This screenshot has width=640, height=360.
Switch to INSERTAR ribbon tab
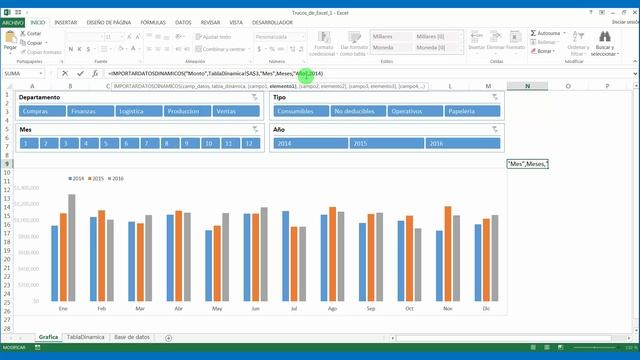click(66, 22)
